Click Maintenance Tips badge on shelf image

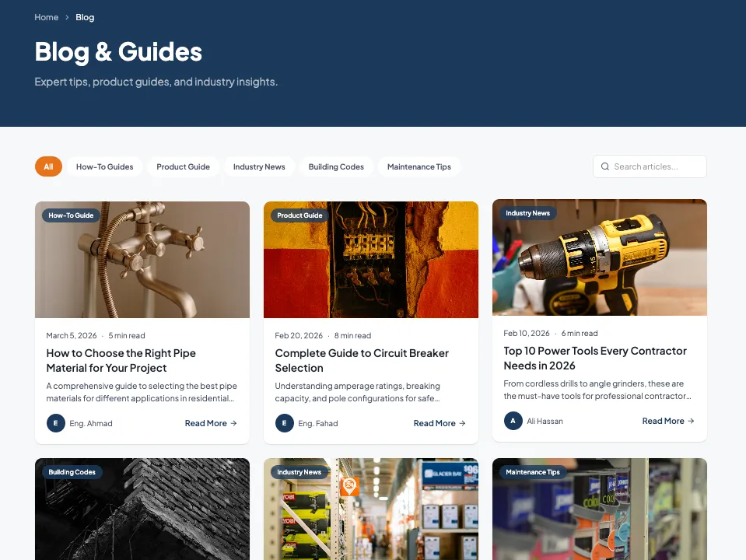[533, 472]
